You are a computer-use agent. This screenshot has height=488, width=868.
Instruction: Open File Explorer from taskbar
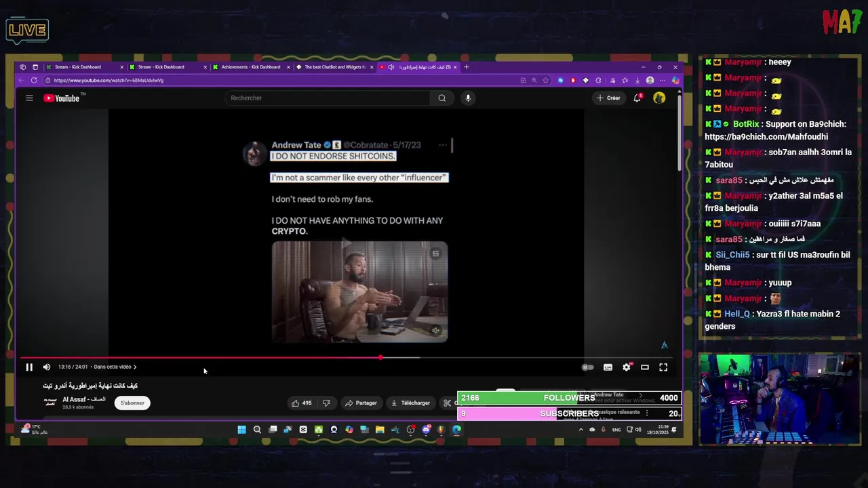click(380, 430)
